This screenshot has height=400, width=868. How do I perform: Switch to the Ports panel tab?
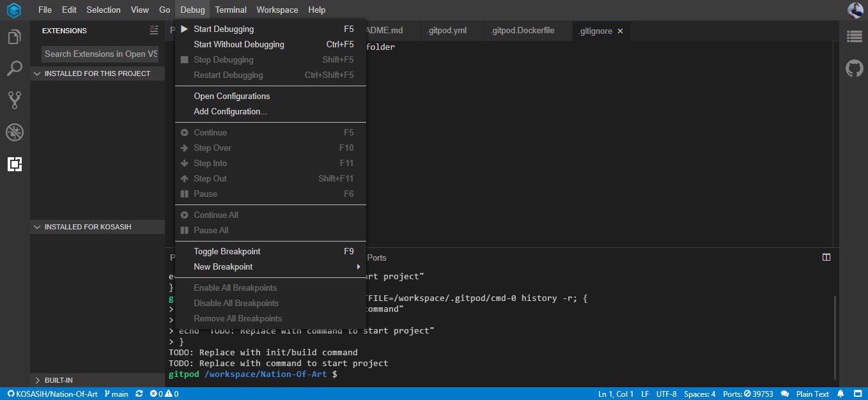pos(376,258)
